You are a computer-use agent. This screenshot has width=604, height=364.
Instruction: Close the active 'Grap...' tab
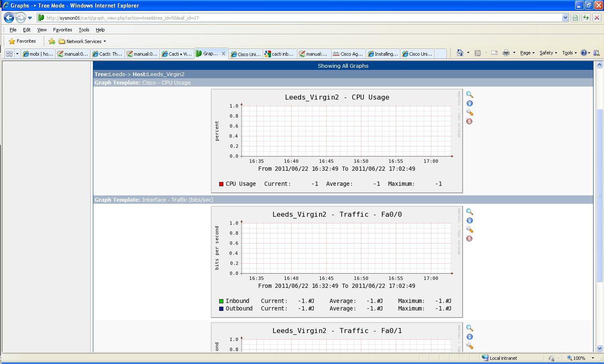coord(223,54)
